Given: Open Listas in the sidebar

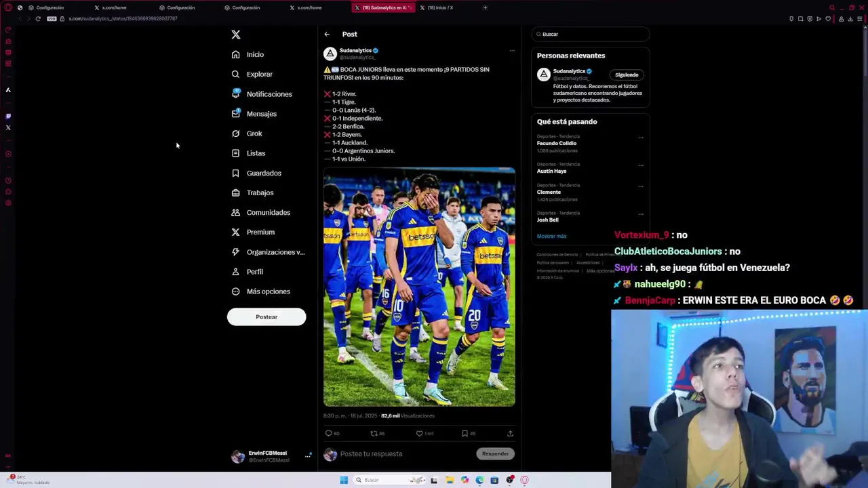Looking at the screenshot, I should tap(248, 153).
